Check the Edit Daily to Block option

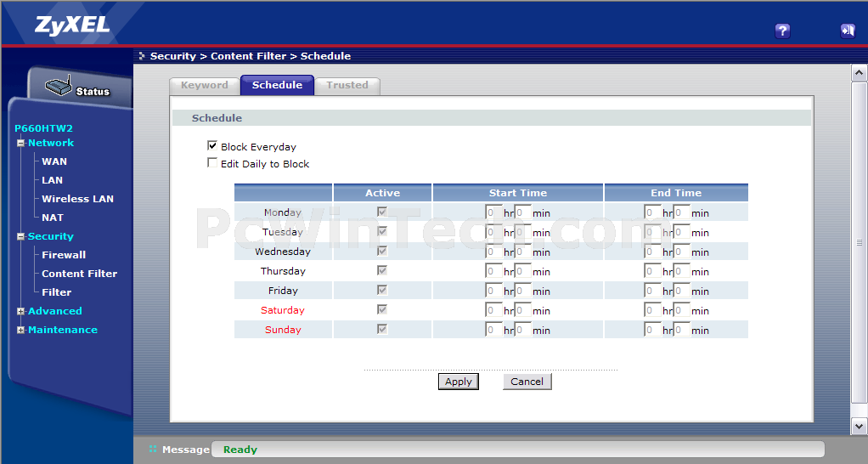[212, 163]
